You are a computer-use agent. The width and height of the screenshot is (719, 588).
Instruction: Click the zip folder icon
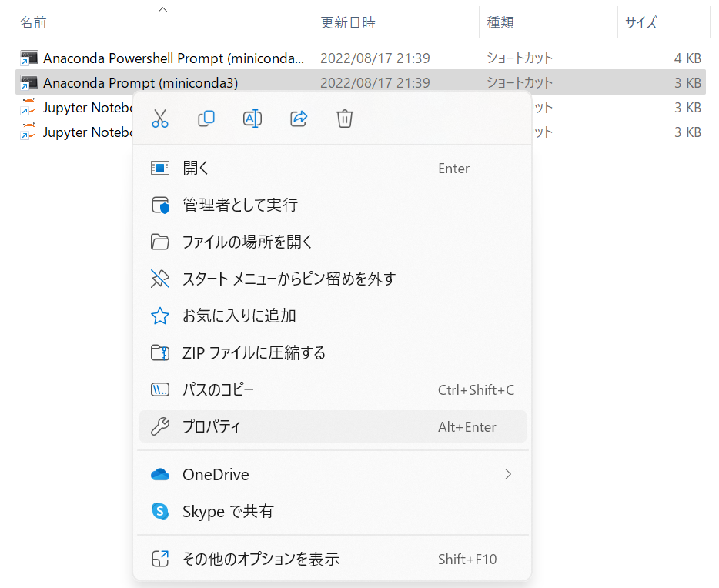(160, 353)
